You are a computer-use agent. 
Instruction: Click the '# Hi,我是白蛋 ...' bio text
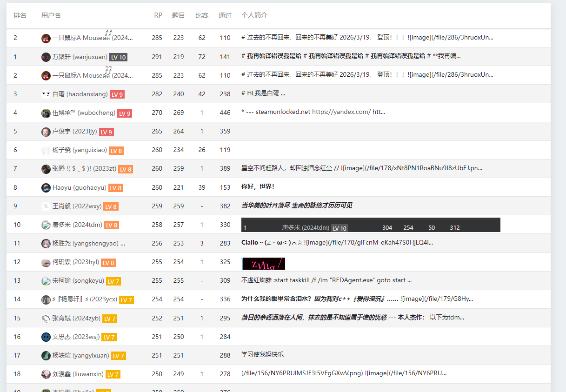click(x=263, y=93)
